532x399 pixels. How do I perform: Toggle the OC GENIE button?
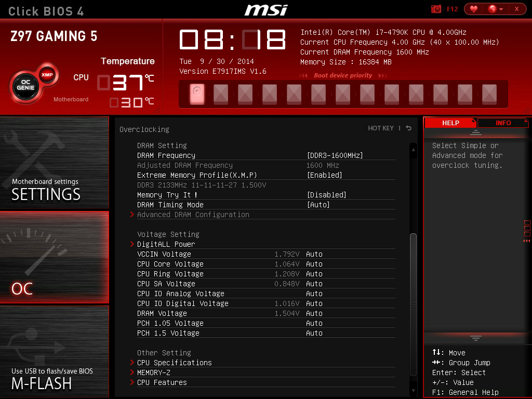coord(26,85)
